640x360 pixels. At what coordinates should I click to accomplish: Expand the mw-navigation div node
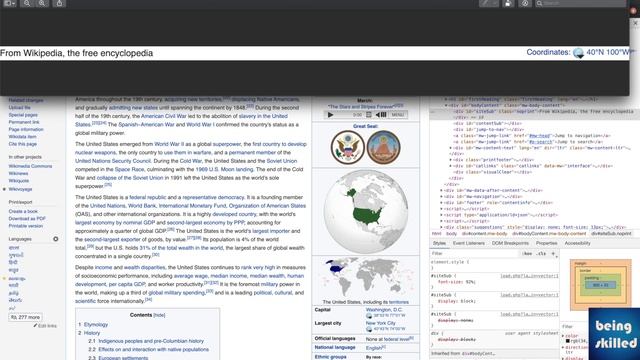coord(442,197)
